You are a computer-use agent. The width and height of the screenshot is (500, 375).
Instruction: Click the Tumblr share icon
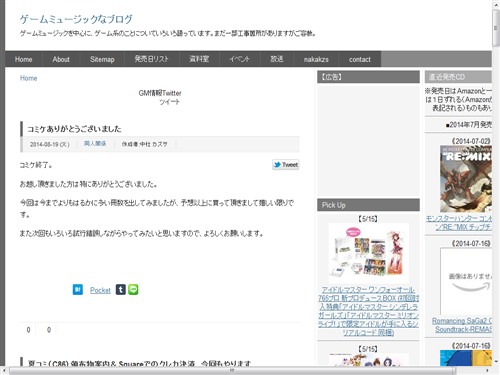(121, 289)
